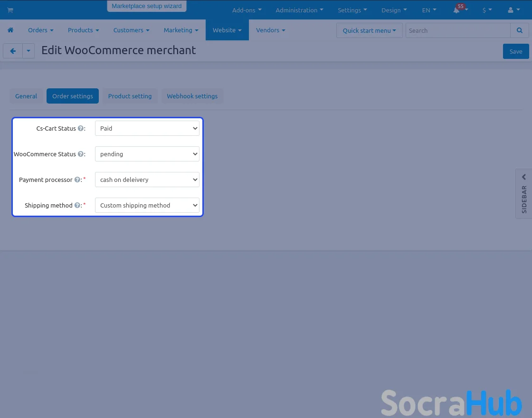
Task: Click the Save button
Action: (x=515, y=51)
